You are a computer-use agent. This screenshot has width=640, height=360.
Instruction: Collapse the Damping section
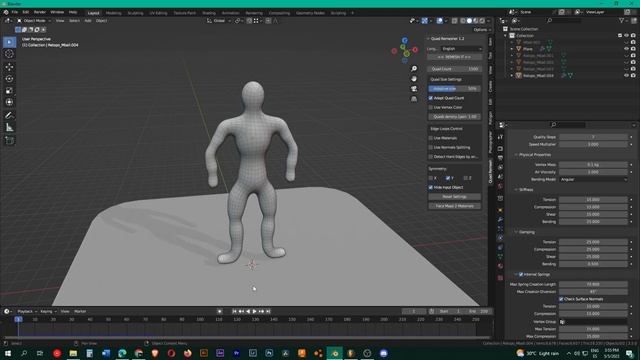coord(516,232)
